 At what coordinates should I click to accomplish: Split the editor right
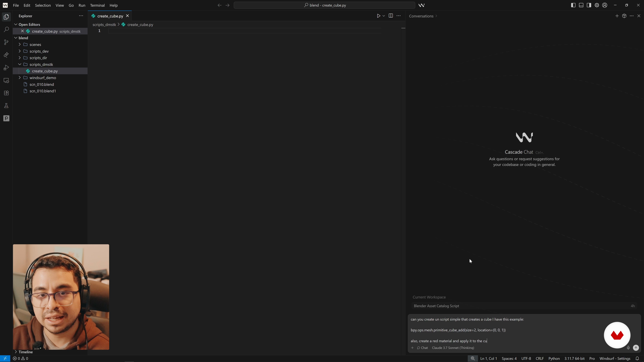pyautogui.click(x=390, y=16)
